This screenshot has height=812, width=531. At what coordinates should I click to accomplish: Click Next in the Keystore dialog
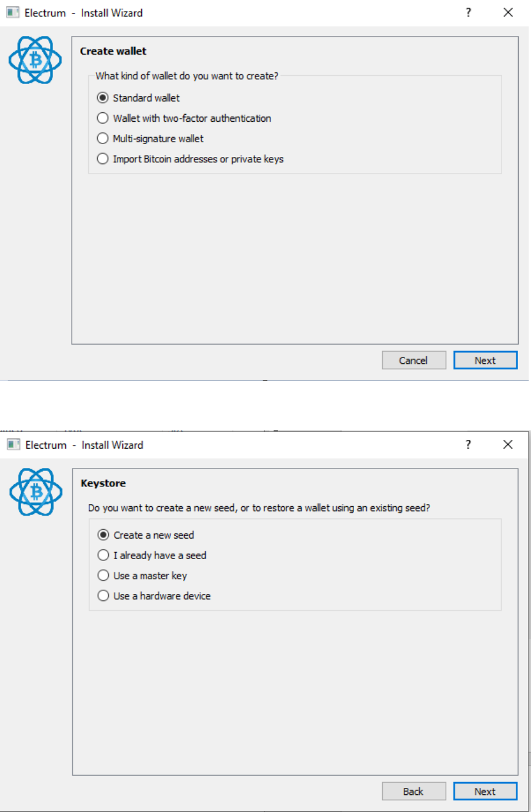[x=485, y=791]
